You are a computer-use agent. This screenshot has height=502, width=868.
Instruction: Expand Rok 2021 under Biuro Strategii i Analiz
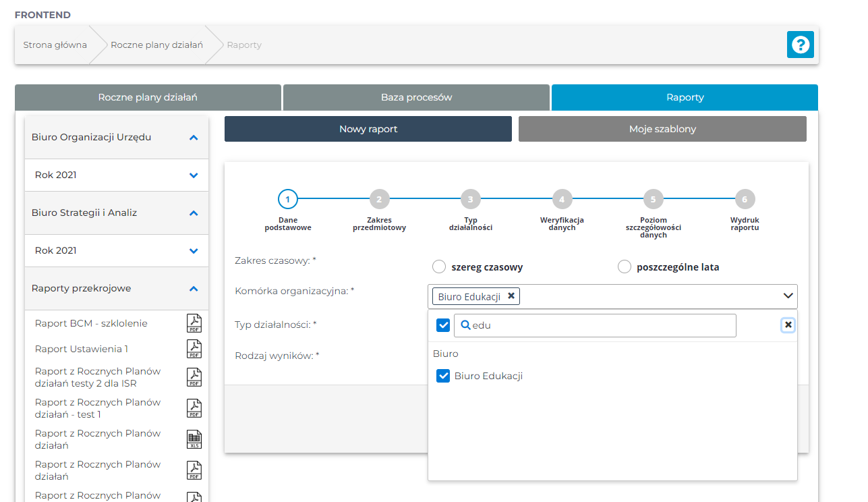tap(194, 251)
